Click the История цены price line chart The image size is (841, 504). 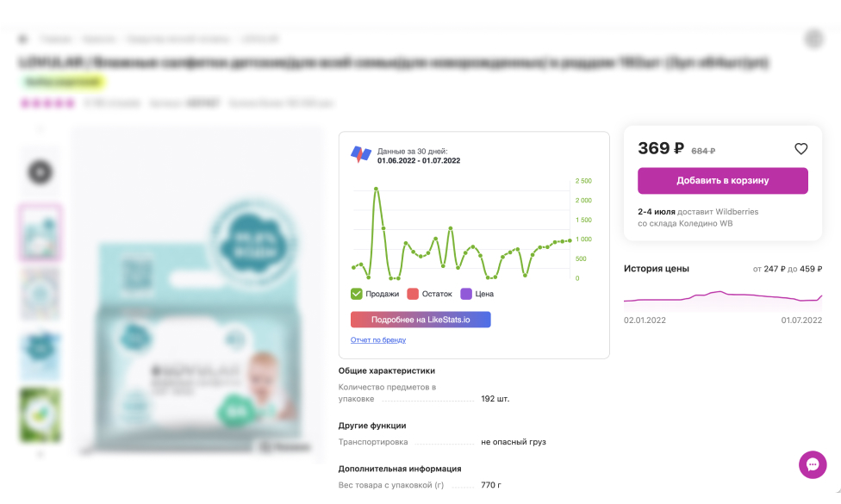pyautogui.click(x=722, y=298)
